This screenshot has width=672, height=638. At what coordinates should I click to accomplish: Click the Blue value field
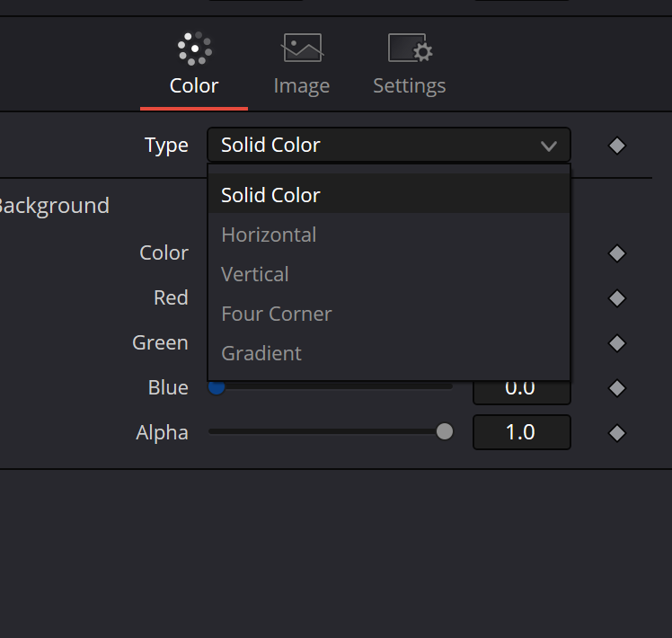(522, 393)
